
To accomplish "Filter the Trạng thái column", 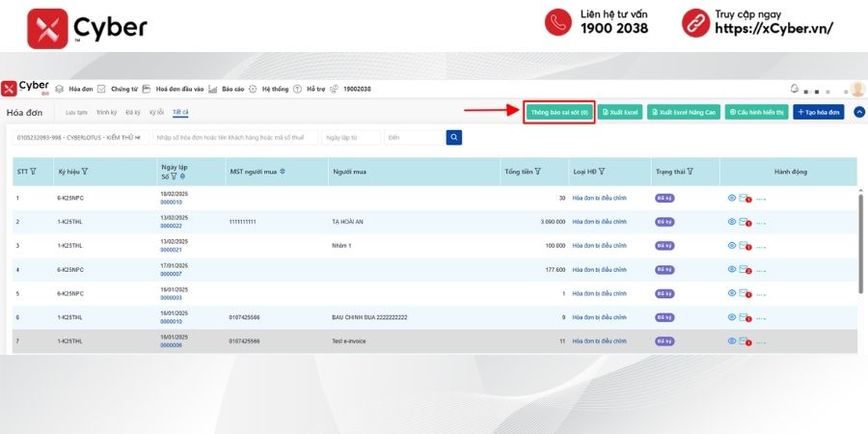I will click(690, 172).
